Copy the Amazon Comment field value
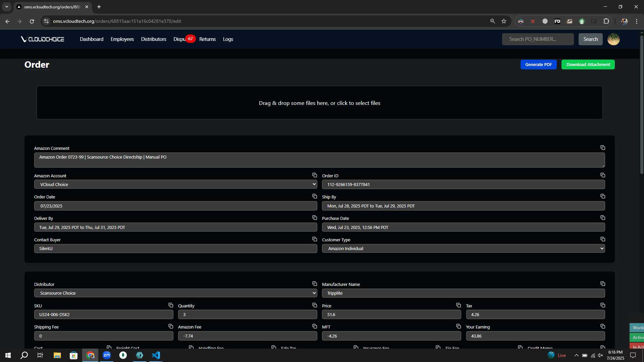Image resolution: width=644 pixels, height=362 pixels. 603,148
